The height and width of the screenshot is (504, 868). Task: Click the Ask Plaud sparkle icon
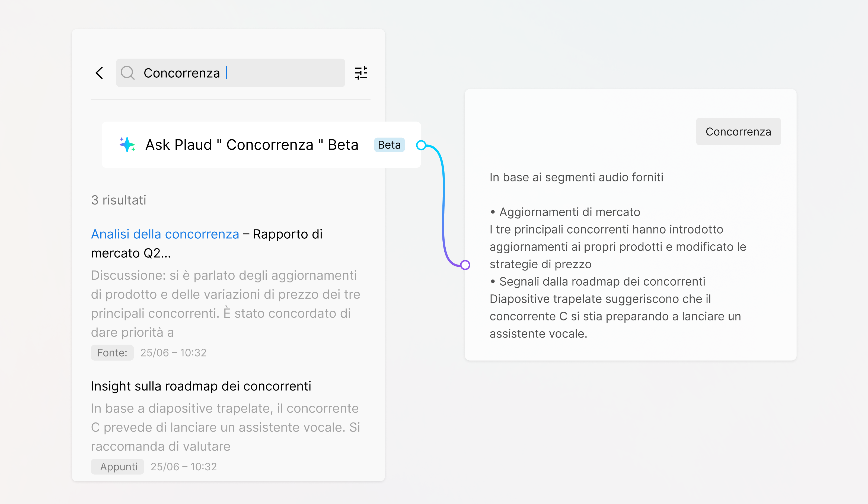coord(127,145)
